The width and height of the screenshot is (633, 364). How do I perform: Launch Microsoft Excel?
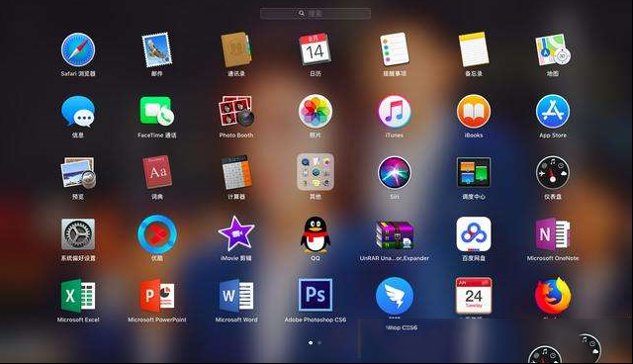78,296
